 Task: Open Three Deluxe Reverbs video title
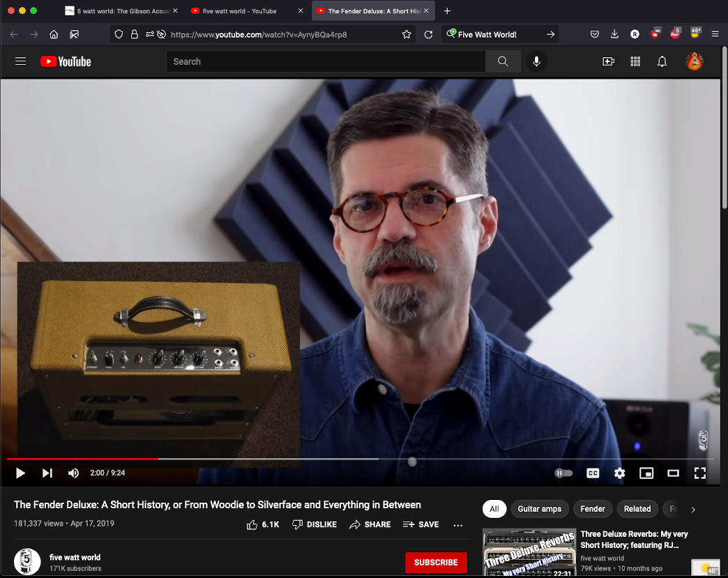point(634,540)
